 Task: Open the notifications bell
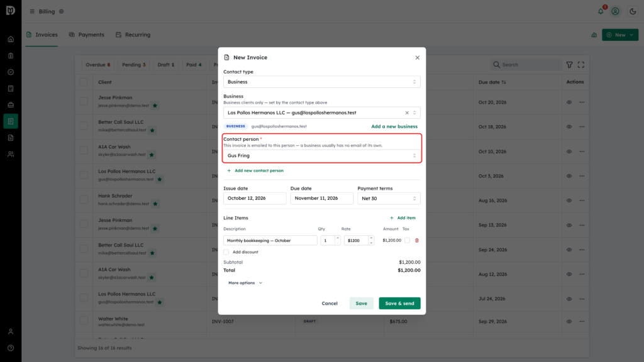tap(601, 11)
